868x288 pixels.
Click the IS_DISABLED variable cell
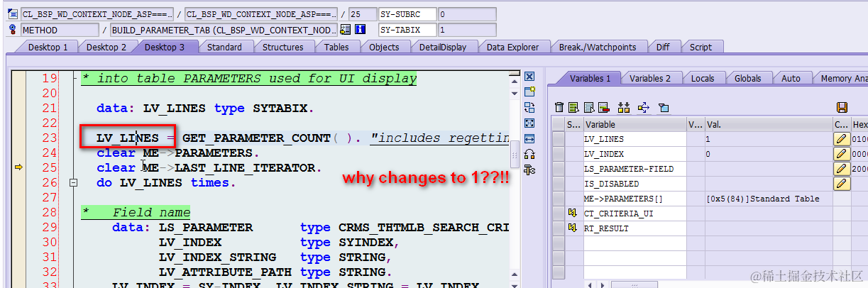click(634, 184)
